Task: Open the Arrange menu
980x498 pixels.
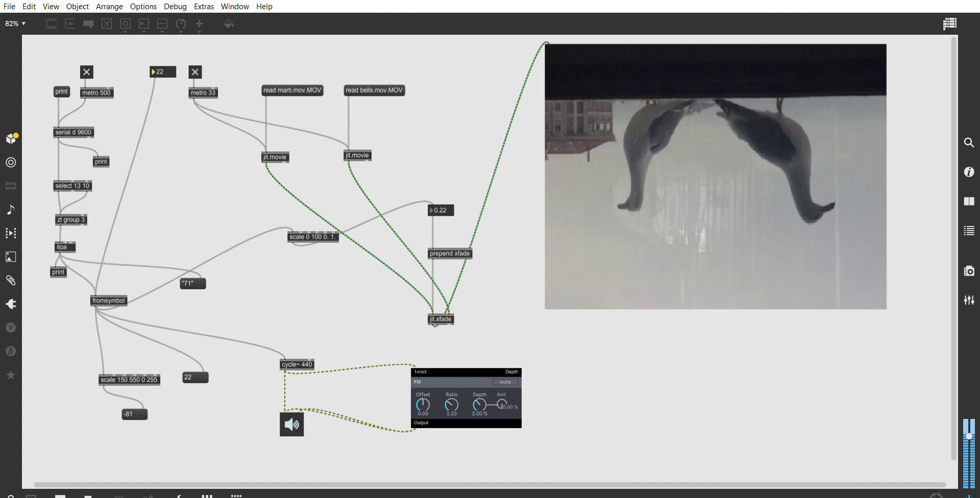Action: point(109,7)
